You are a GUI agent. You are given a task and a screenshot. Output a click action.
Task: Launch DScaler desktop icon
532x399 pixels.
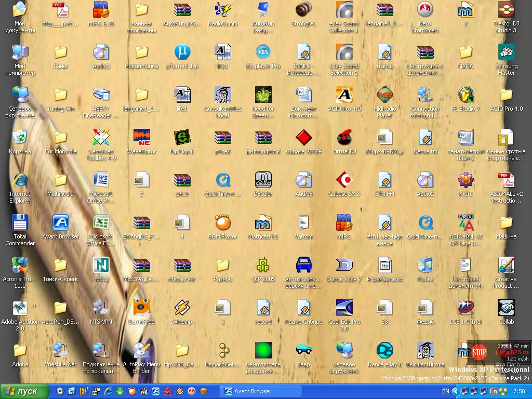click(263, 180)
